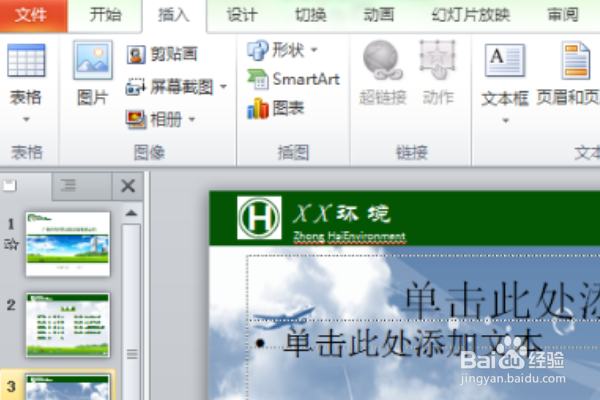Image resolution: width=600 pixels, height=400 pixels.
Task: Switch to the 设计 tab
Action: [242, 15]
